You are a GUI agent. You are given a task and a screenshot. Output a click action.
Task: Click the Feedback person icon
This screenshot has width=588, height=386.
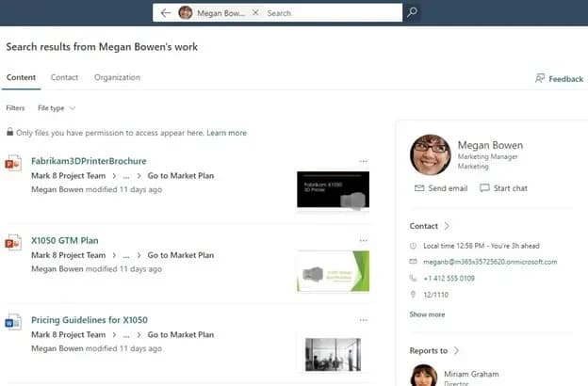pos(540,78)
